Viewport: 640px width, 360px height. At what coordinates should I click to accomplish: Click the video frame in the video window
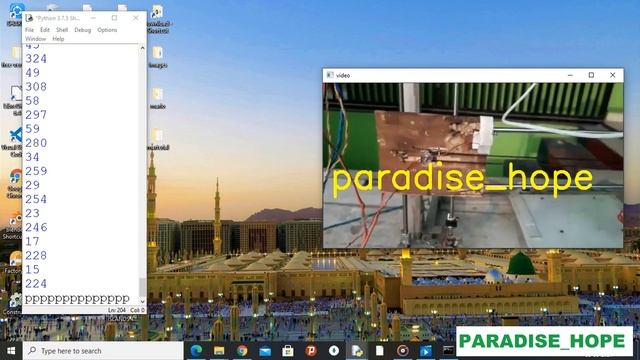473,165
